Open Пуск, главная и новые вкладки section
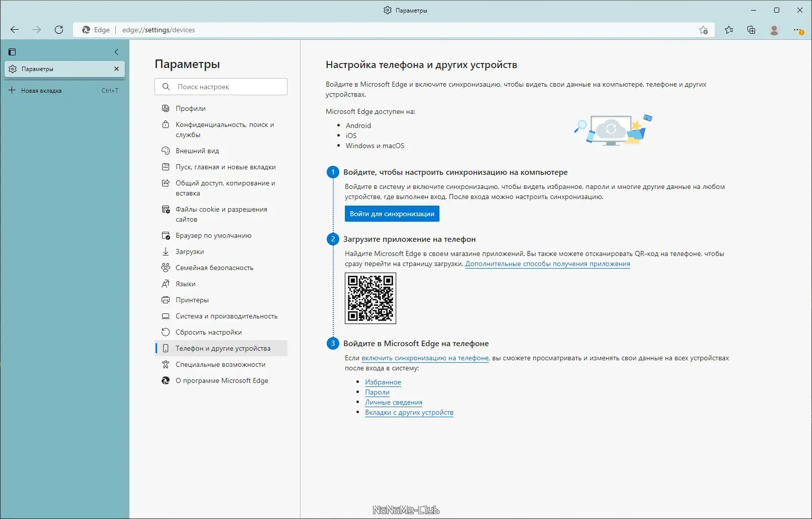The height and width of the screenshot is (519, 812). tap(221, 167)
